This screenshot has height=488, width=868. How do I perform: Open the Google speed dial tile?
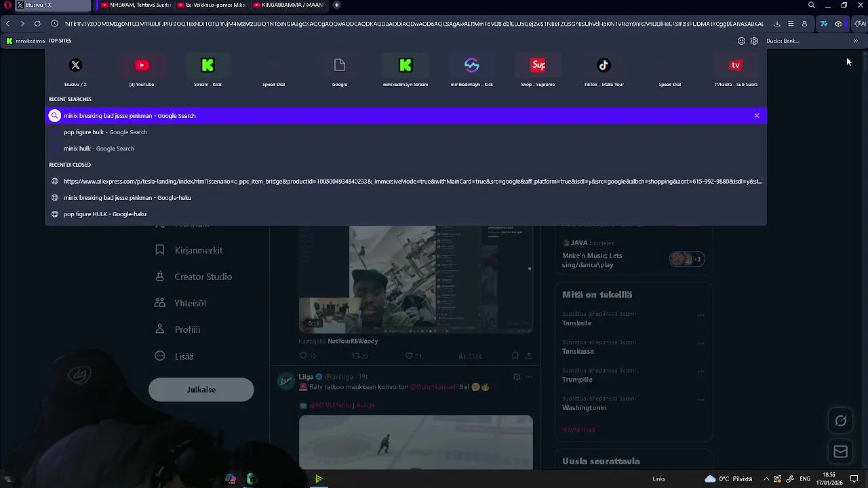tap(340, 70)
